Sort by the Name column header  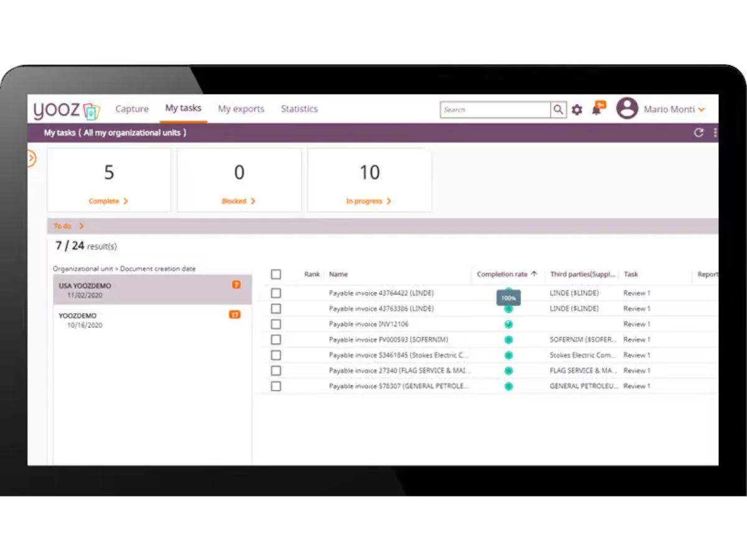click(x=339, y=274)
